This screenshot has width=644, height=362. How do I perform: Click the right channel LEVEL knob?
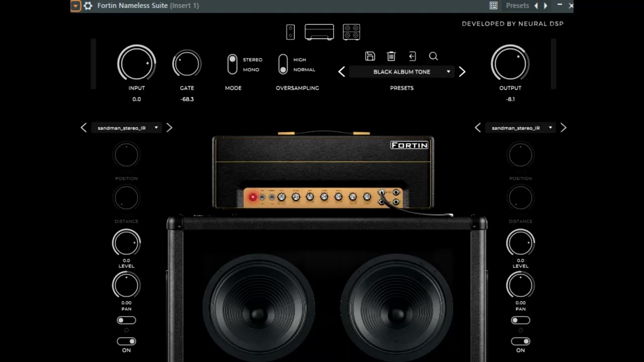coord(520,243)
